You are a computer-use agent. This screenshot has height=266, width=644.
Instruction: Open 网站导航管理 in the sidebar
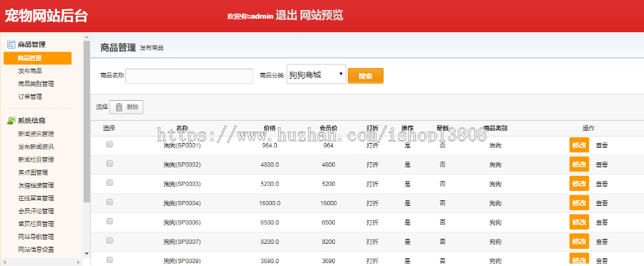36,237
